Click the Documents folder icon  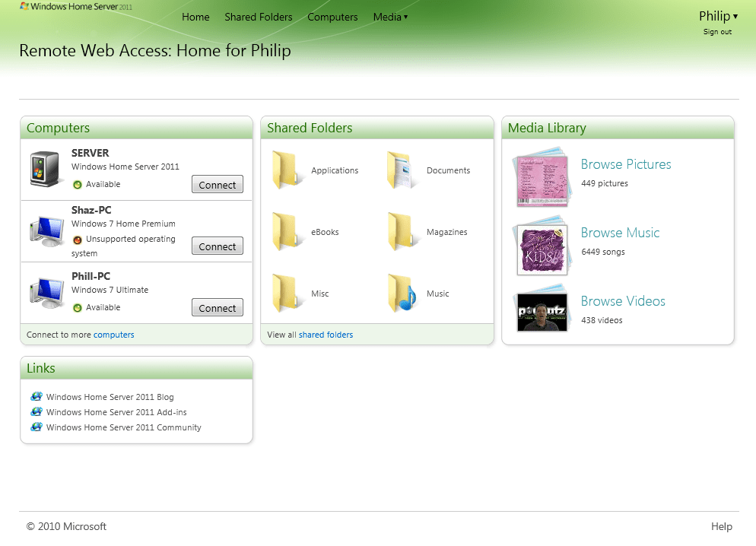[x=402, y=170]
